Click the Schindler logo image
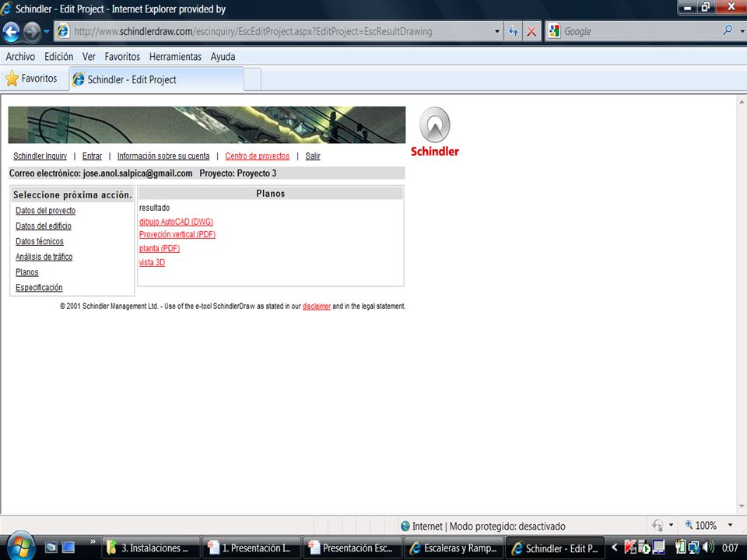 434,132
